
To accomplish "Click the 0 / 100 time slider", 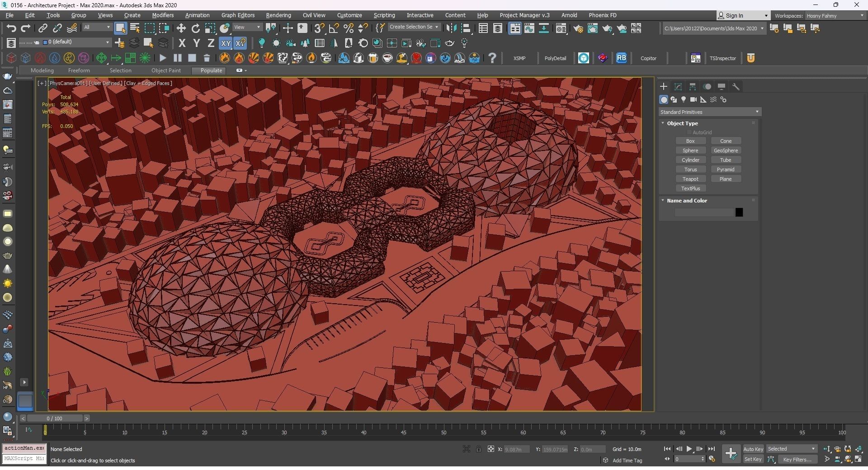I will pyautogui.click(x=54, y=418).
